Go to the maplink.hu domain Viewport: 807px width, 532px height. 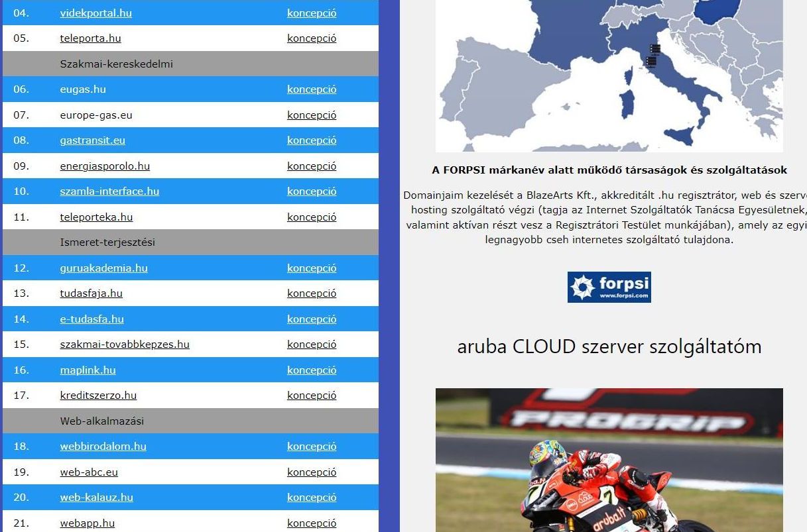point(88,370)
